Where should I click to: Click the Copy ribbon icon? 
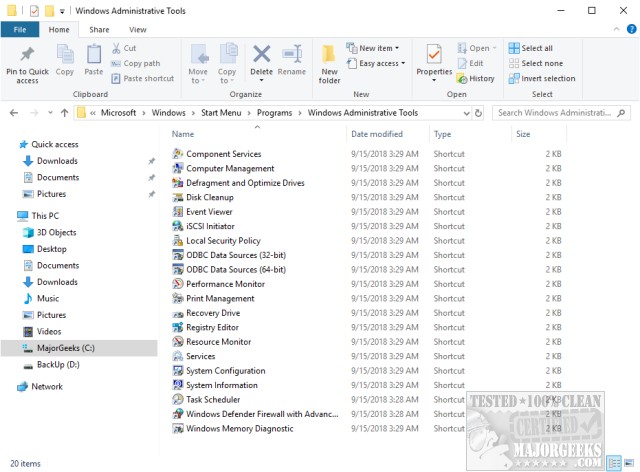(65, 54)
